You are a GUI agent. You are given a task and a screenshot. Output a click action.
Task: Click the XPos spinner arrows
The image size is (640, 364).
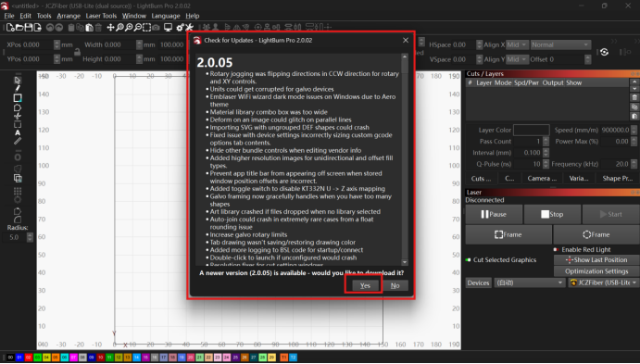point(56,44)
